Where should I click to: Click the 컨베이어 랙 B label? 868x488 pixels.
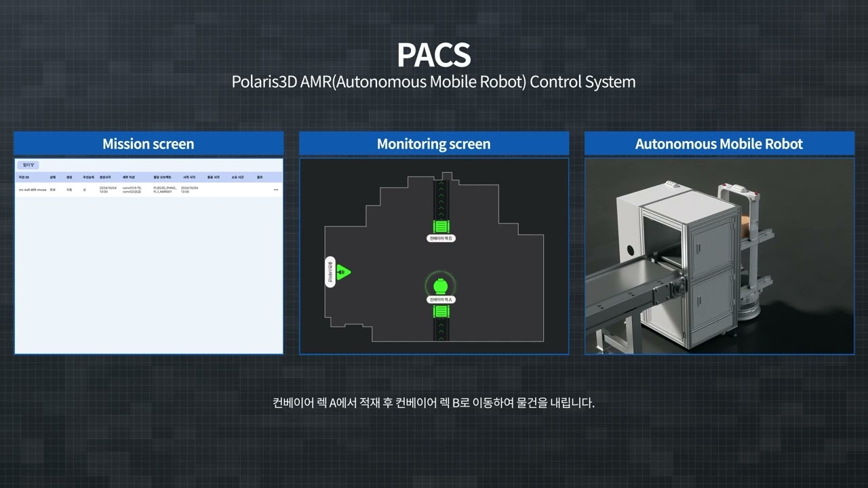coord(441,239)
